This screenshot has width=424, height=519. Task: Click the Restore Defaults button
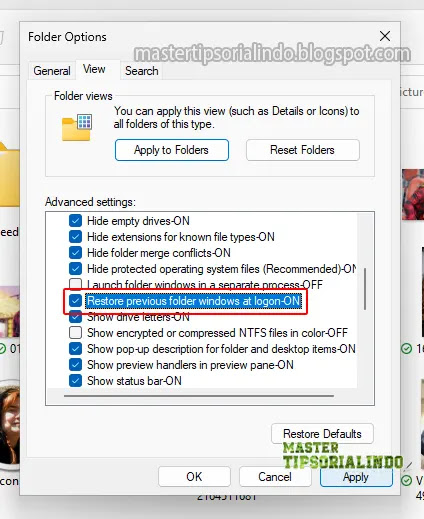pos(322,434)
